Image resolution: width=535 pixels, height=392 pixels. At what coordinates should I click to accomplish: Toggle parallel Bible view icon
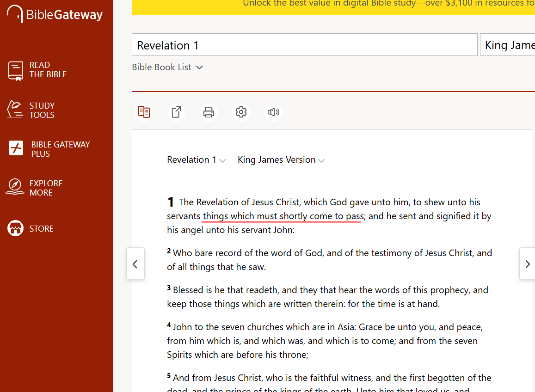point(144,112)
